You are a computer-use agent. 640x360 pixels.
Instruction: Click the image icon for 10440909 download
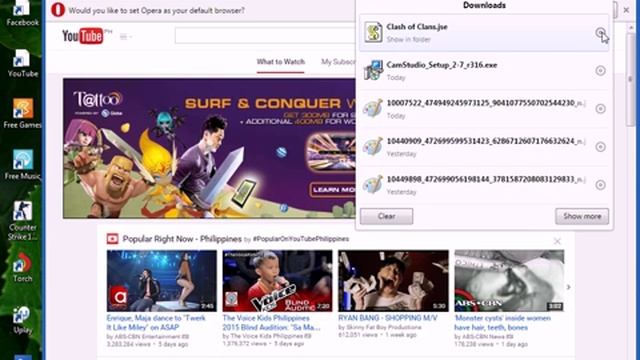pyautogui.click(x=373, y=146)
